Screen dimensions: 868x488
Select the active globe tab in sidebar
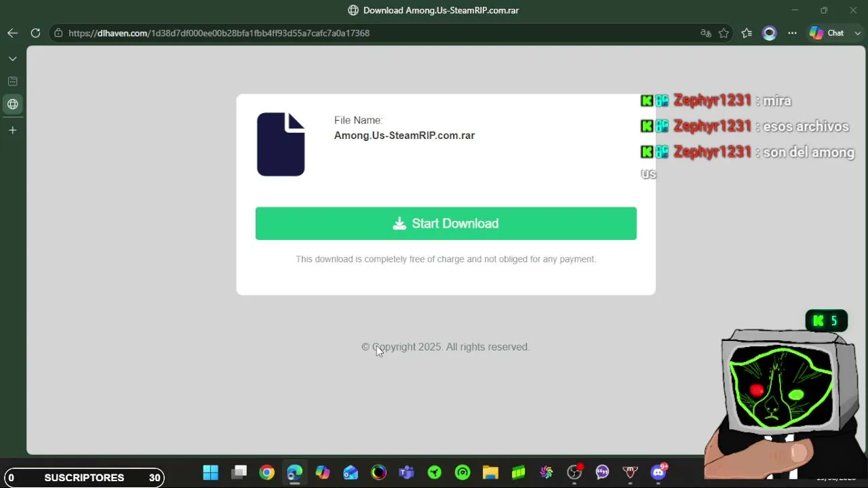point(12,104)
